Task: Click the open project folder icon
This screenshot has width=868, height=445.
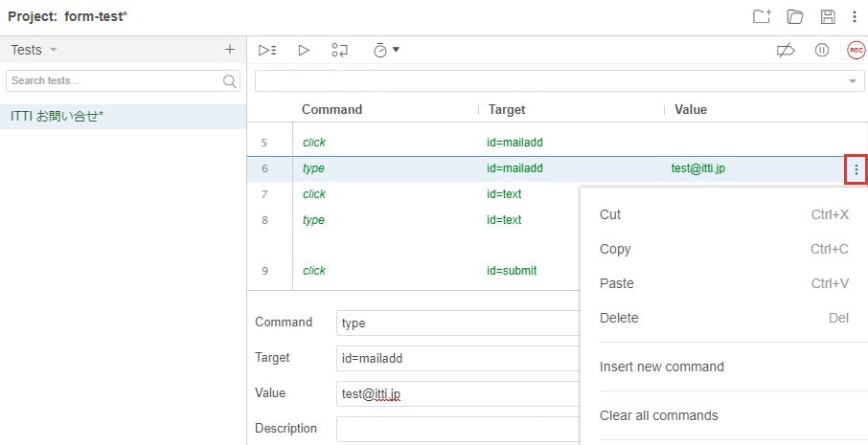Action: 794,16
